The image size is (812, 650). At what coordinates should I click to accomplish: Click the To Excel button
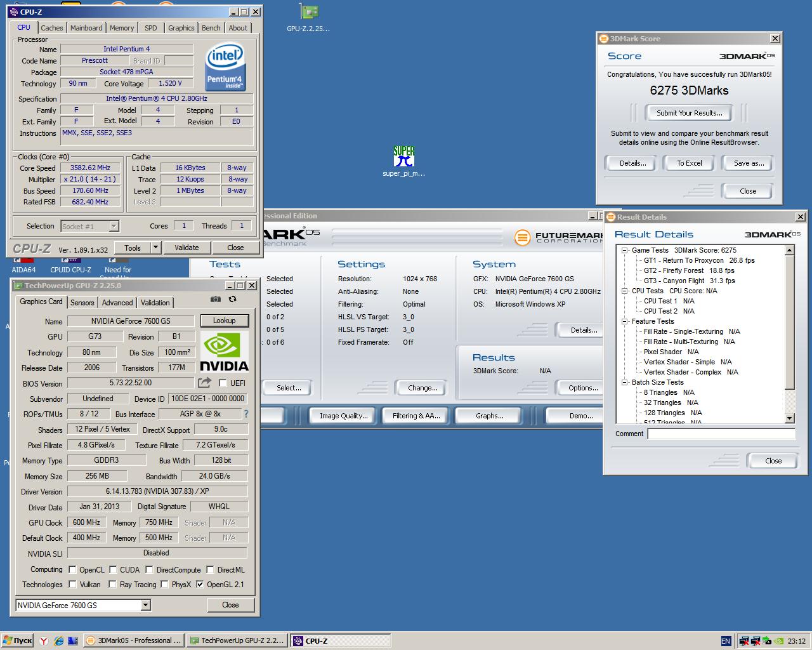pos(690,163)
